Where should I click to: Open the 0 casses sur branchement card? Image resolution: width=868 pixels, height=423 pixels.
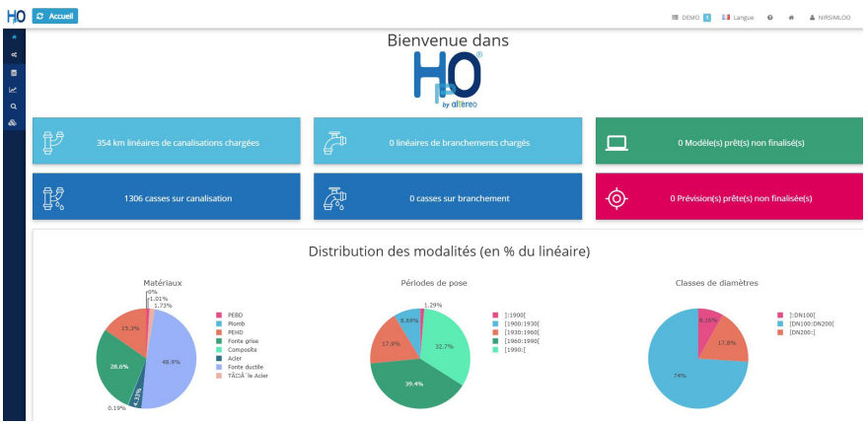448,196
